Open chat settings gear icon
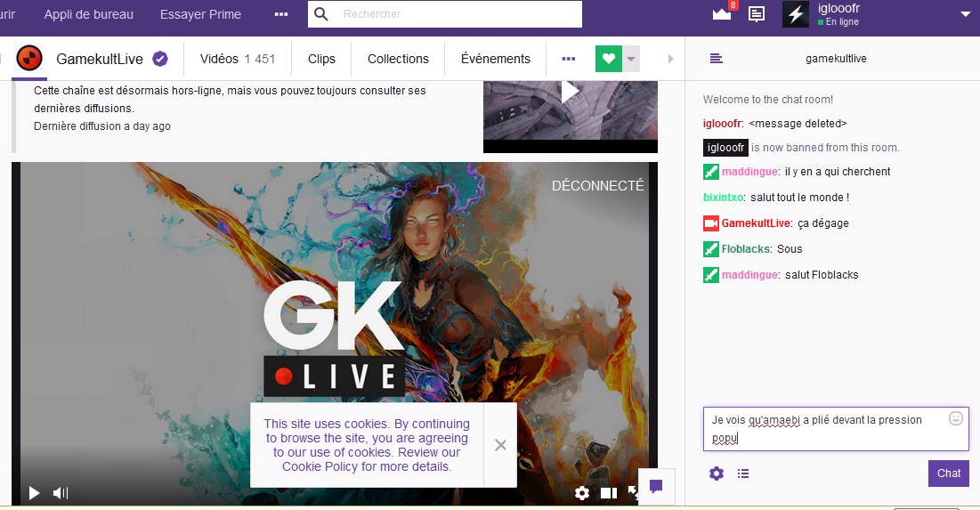The image size is (980, 510). click(717, 474)
